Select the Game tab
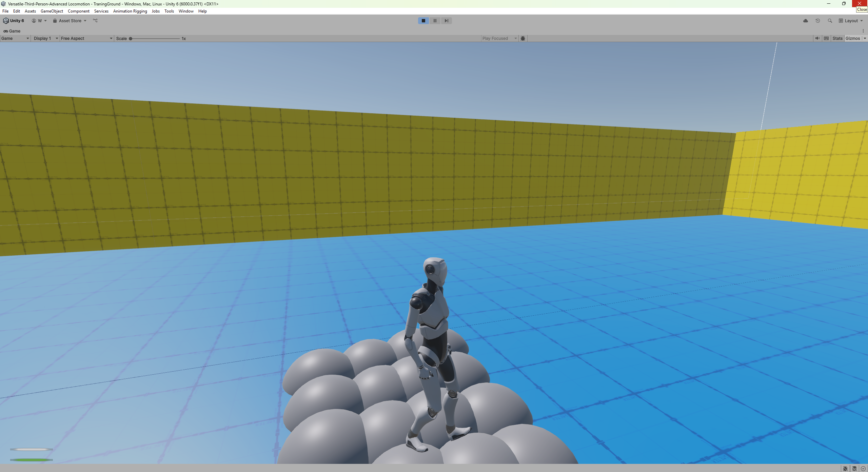The image size is (868, 472). (x=12, y=31)
